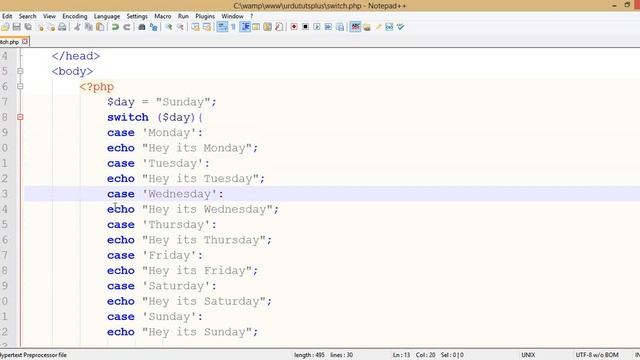640x360 pixels.
Task: Open Find with the binoculars icon
Action: (x=142, y=27)
